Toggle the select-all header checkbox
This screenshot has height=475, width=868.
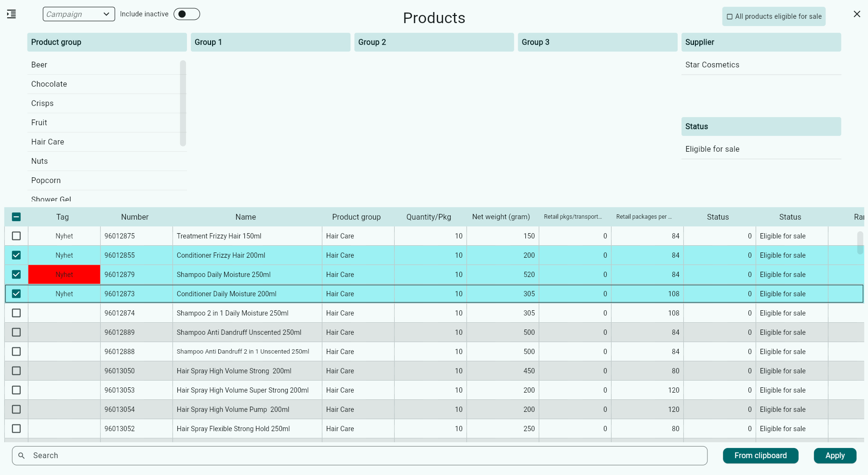16,217
